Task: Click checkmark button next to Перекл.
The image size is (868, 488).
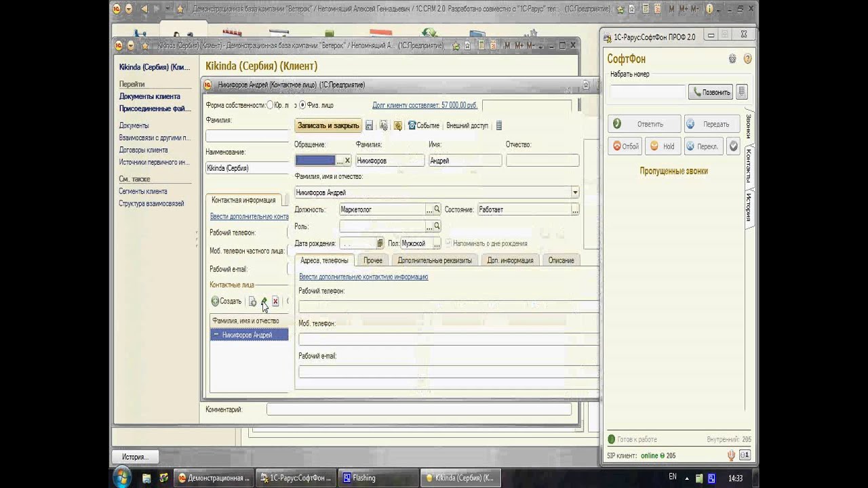Action: (733, 146)
